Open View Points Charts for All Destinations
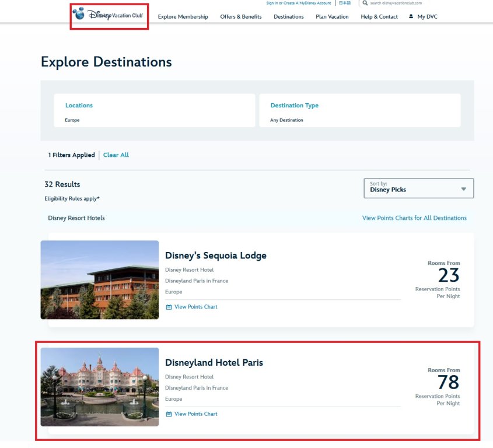 pyautogui.click(x=414, y=218)
